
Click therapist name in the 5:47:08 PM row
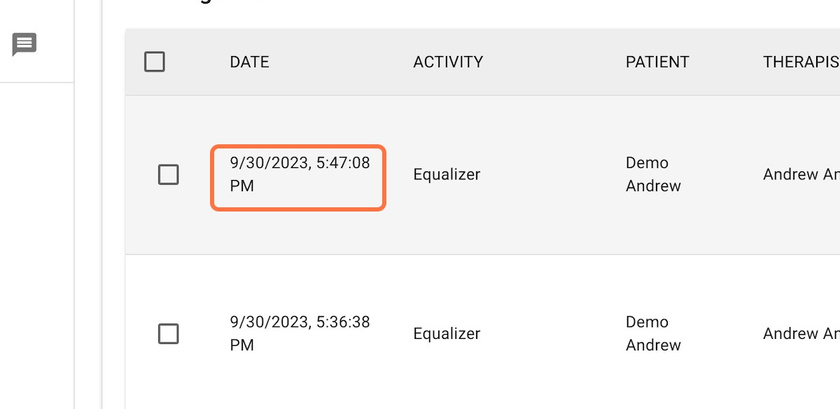pos(801,174)
